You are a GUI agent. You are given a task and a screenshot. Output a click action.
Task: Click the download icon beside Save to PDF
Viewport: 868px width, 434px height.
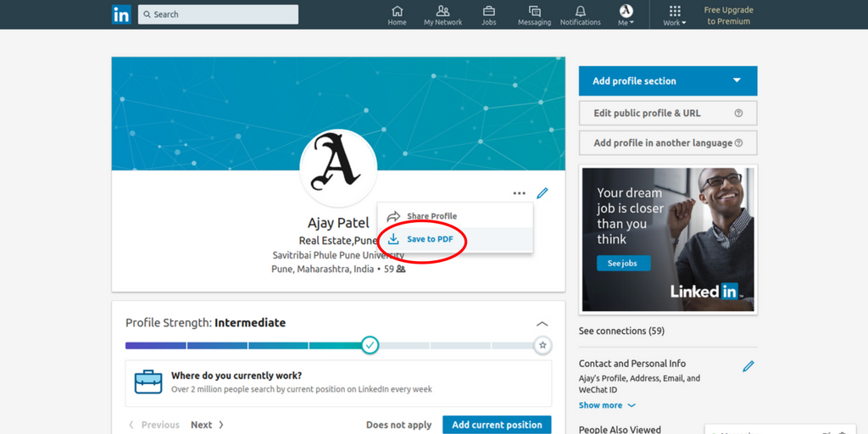393,239
